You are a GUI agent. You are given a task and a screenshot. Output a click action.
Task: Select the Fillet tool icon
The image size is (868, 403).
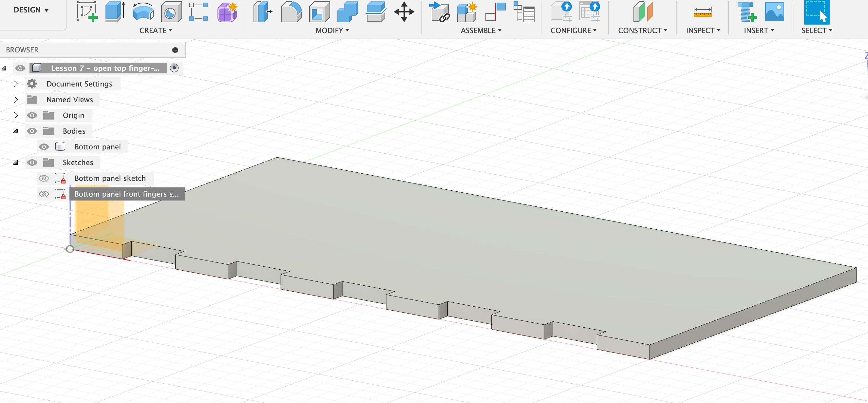291,12
